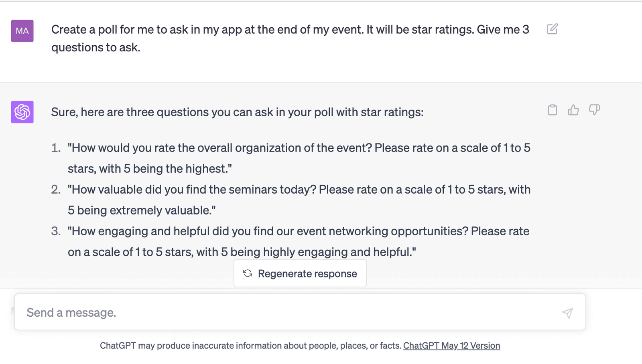
Task: Click the Regenerate response button label
Action: [307, 274]
